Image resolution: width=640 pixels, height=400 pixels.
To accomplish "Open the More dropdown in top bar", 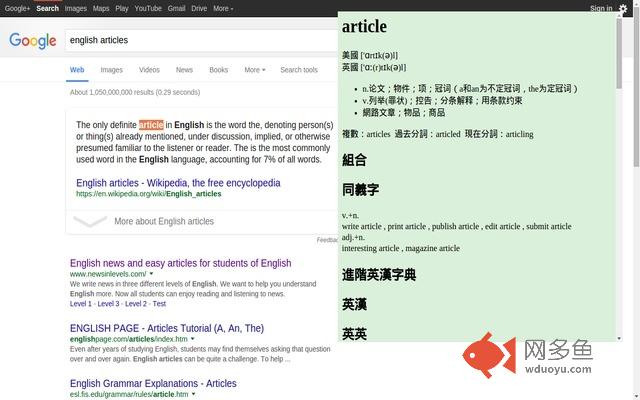I will [223, 8].
